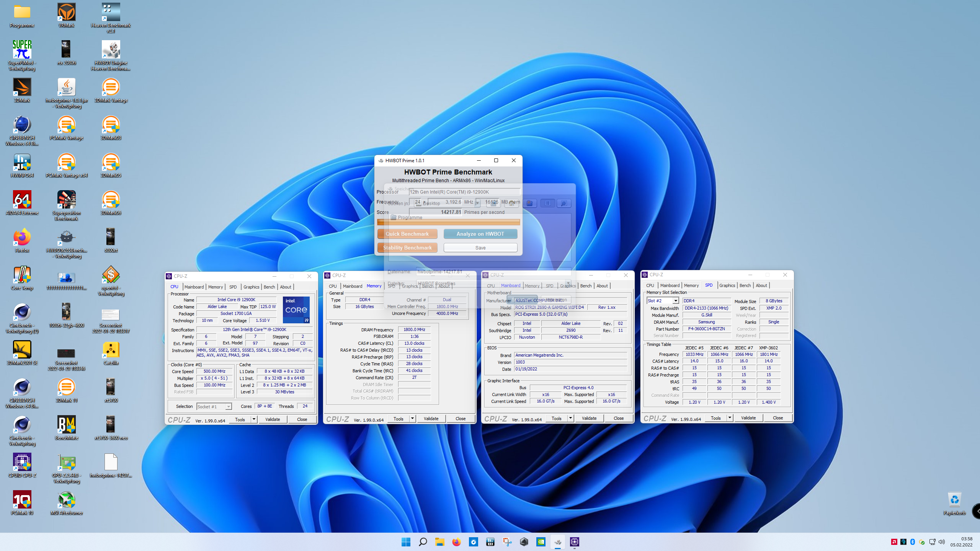Viewport: 980px width, 551px height.
Task: Select the Papierkorb recycle bin icon
Action: [954, 503]
